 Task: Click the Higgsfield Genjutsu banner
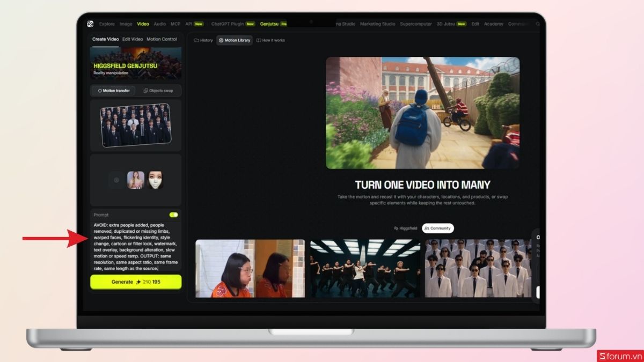pos(136,64)
